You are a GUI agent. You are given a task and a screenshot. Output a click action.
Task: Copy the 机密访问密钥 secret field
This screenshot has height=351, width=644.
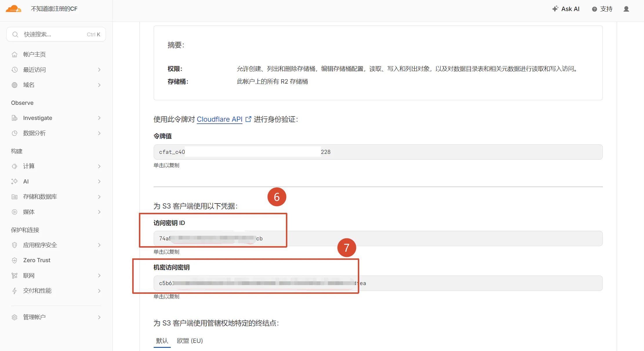[378, 283]
